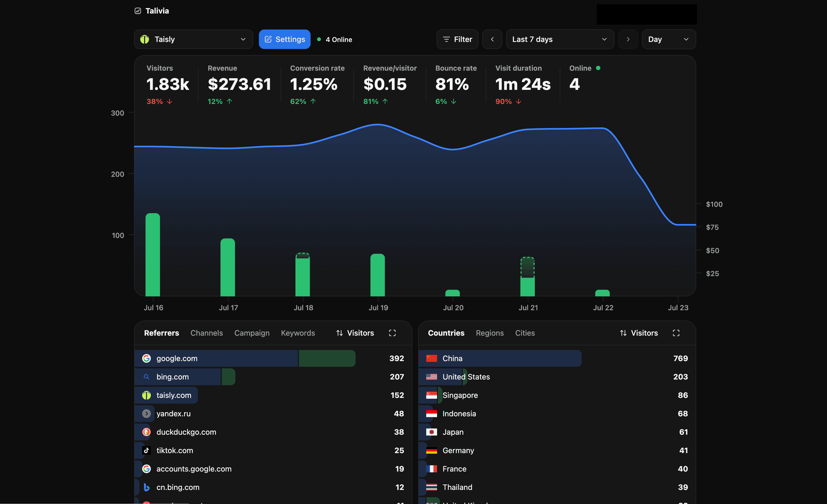Click the Revenue/visitor $0.15 value
Image resolution: width=827 pixels, height=504 pixels.
[385, 84]
